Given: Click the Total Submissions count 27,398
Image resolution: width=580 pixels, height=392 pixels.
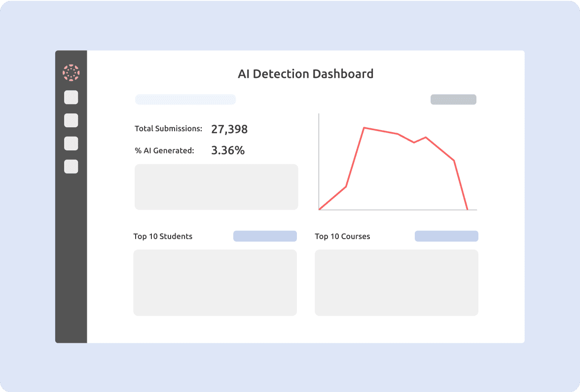Looking at the screenshot, I should point(230,129).
